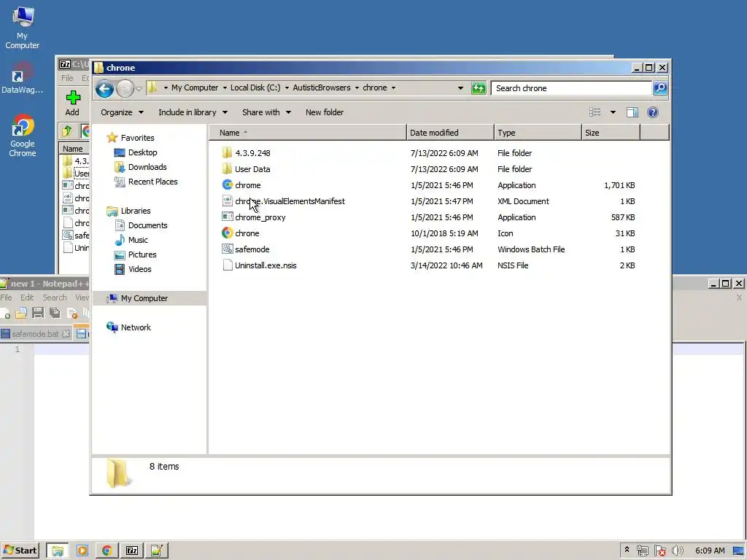Click the My Computer breadcrumb
This screenshot has height=560, width=747.
point(195,87)
